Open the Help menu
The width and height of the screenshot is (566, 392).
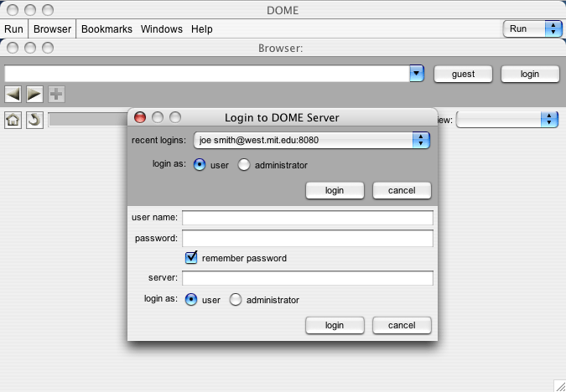[x=202, y=28]
